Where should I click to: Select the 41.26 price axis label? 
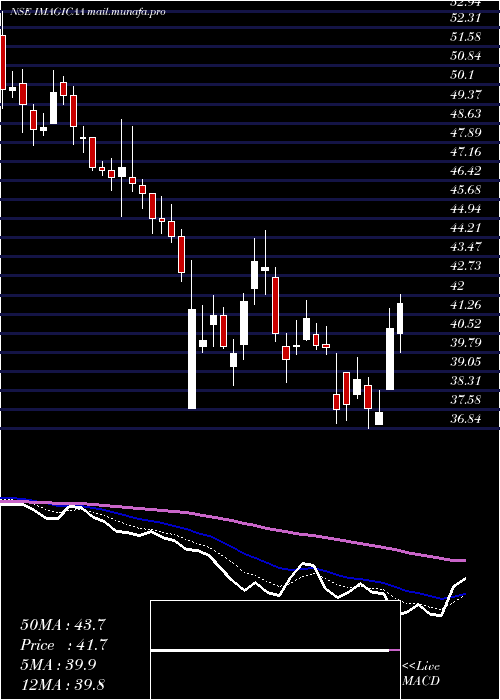(465, 304)
